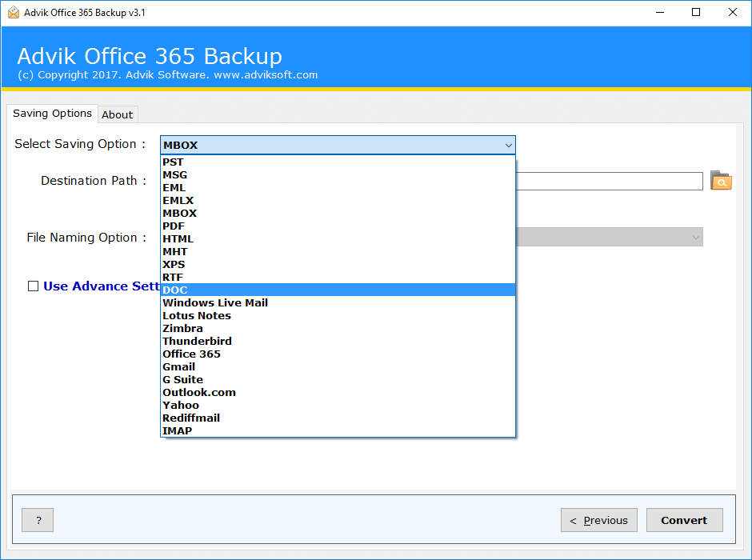Open help with the question mark button

click(38, 520)
